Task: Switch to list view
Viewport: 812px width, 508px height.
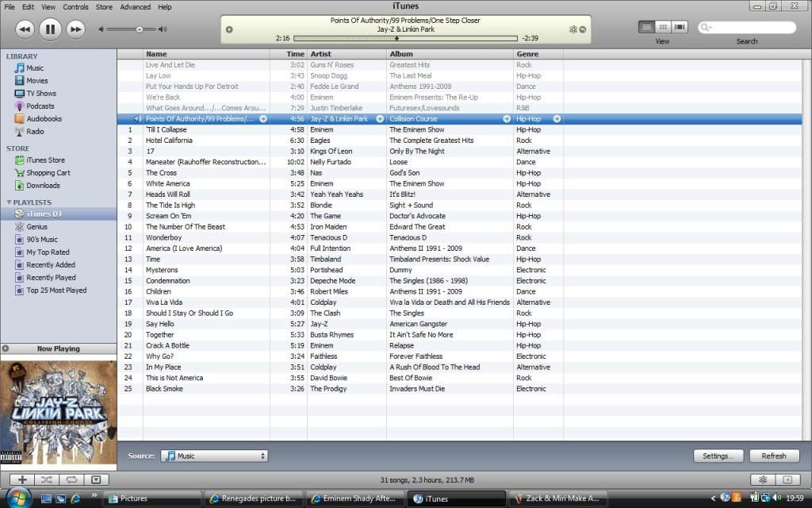Action: [x=646, y=27]
